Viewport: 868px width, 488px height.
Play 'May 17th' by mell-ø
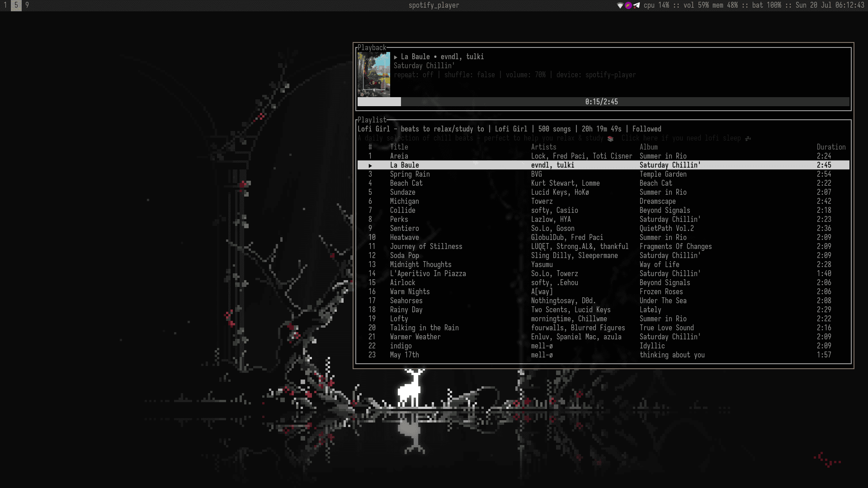coord(404,355)
